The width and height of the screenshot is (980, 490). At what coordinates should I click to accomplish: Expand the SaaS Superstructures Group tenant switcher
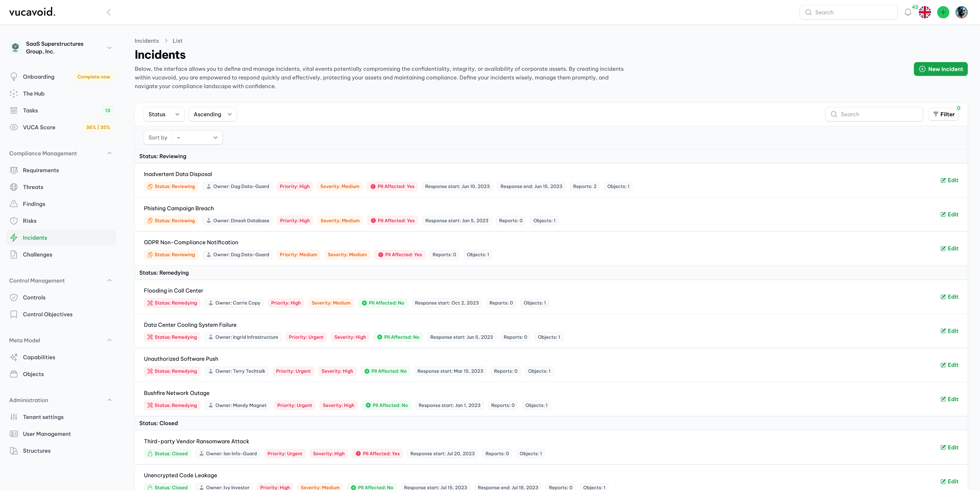109,48
